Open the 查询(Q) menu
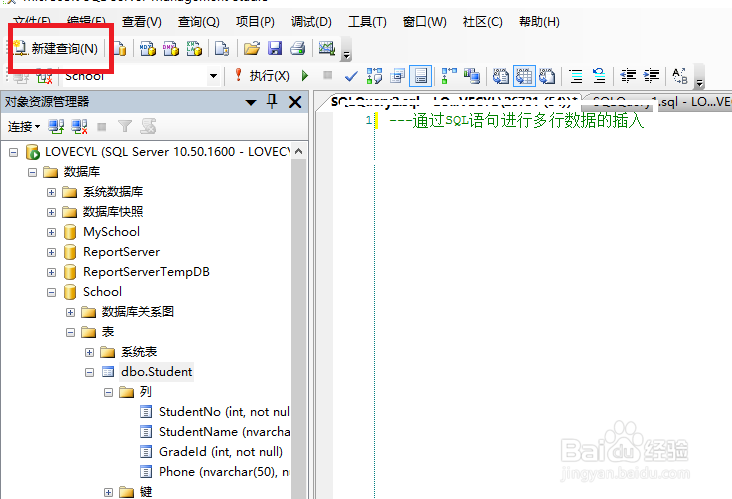This screenshot has height=499, width=732. pos(198,22)
